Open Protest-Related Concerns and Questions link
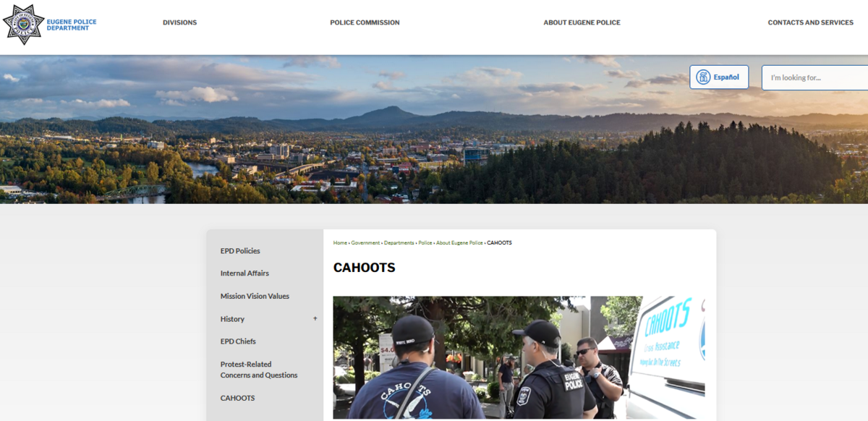 click(x=259, y=370)
